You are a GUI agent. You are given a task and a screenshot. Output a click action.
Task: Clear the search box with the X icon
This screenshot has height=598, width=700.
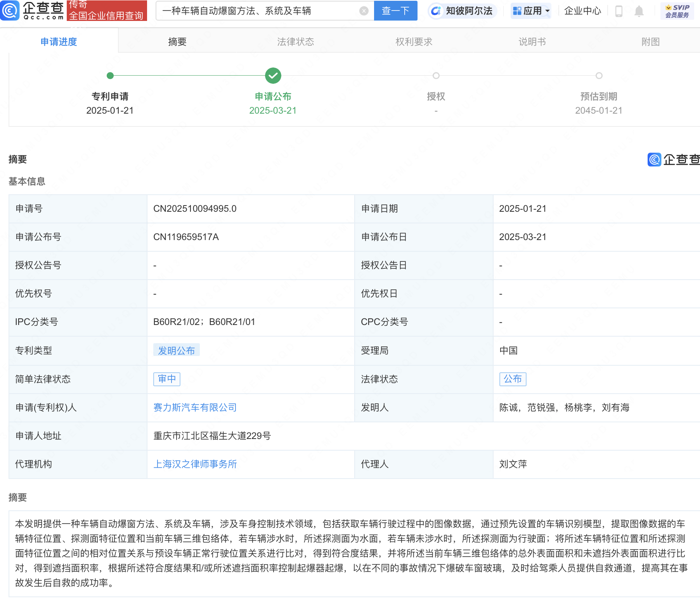point(364,11)
